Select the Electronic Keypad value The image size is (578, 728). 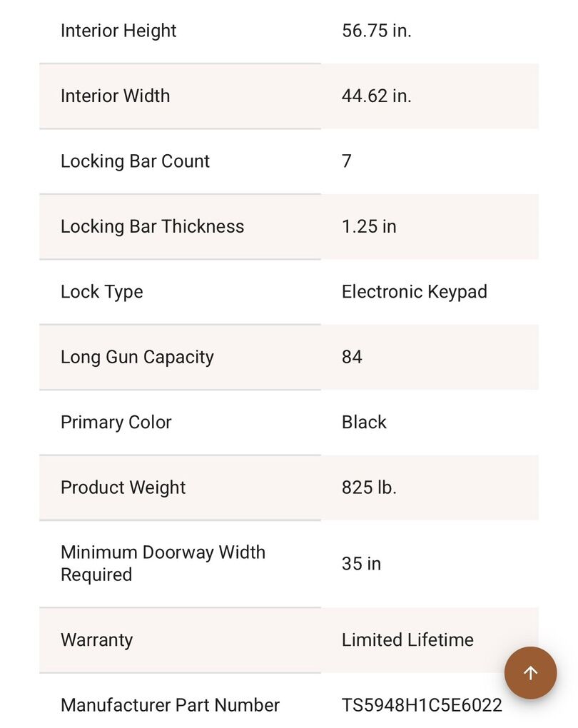pos(414,292)
